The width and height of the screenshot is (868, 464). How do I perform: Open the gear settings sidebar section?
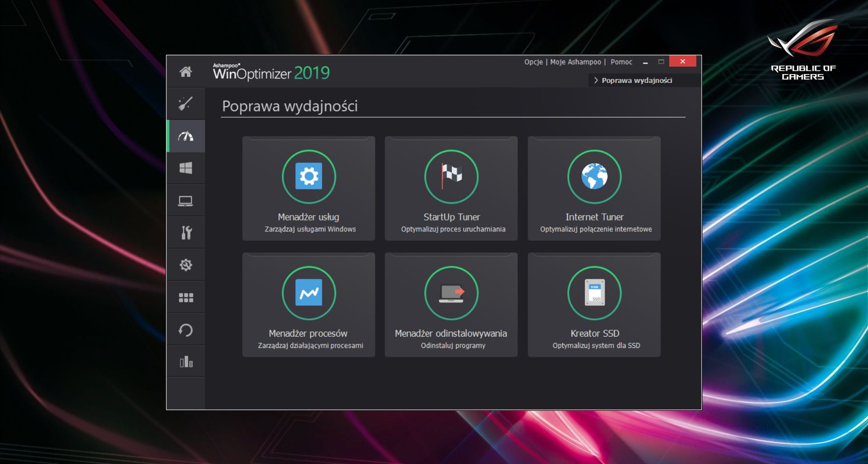pos(186,265)
